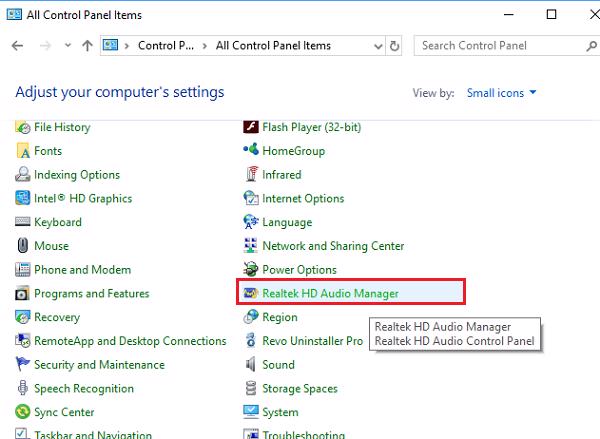Click the Search Control Panel field

coord(507,46)
